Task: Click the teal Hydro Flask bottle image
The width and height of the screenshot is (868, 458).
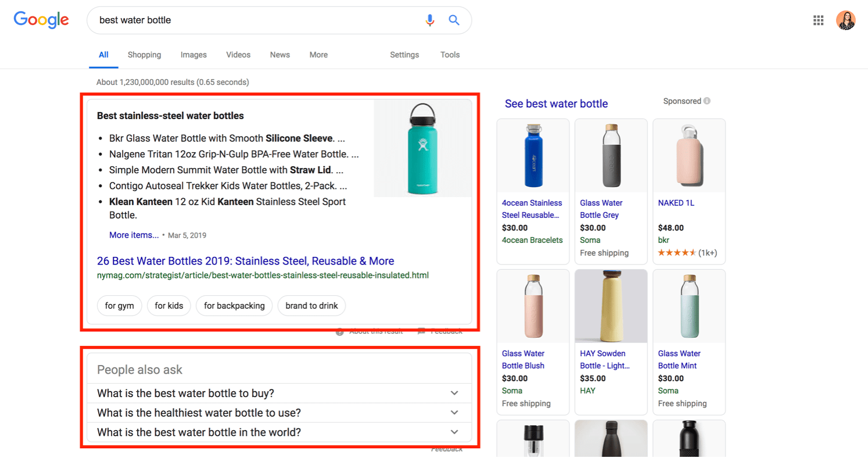Action: coord(423,148)
